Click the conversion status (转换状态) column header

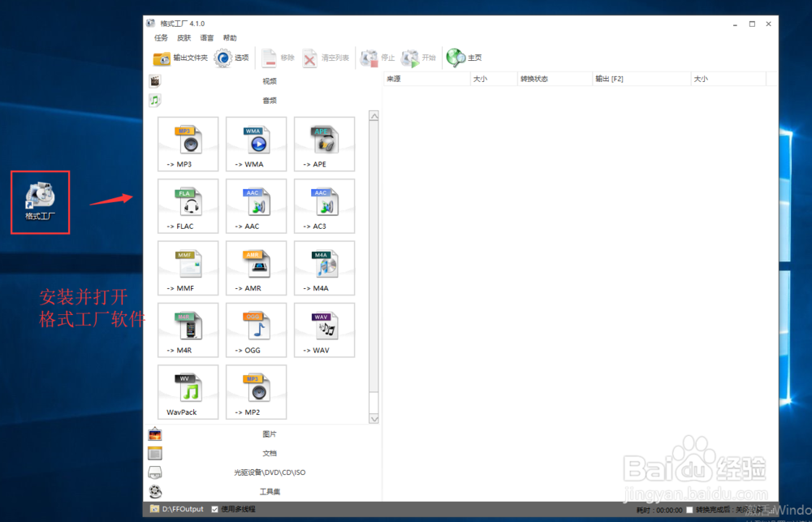(x=555, y=80)
